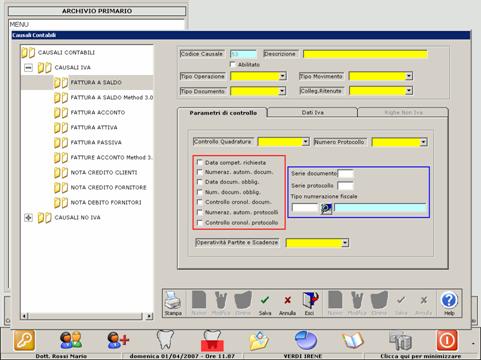481x360 pixels.
Task: Open the Tipo Operazione dropdown
Action: (282, 76)
